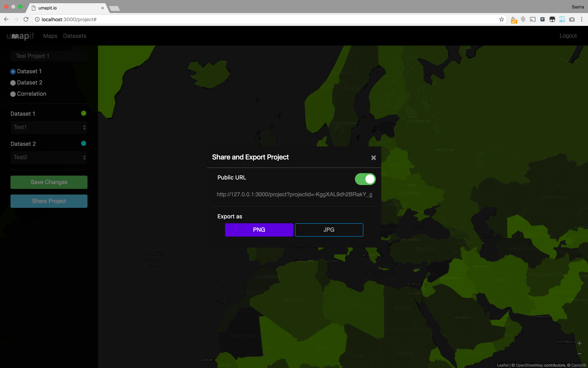Click the public project URL text

pos(294,195)
